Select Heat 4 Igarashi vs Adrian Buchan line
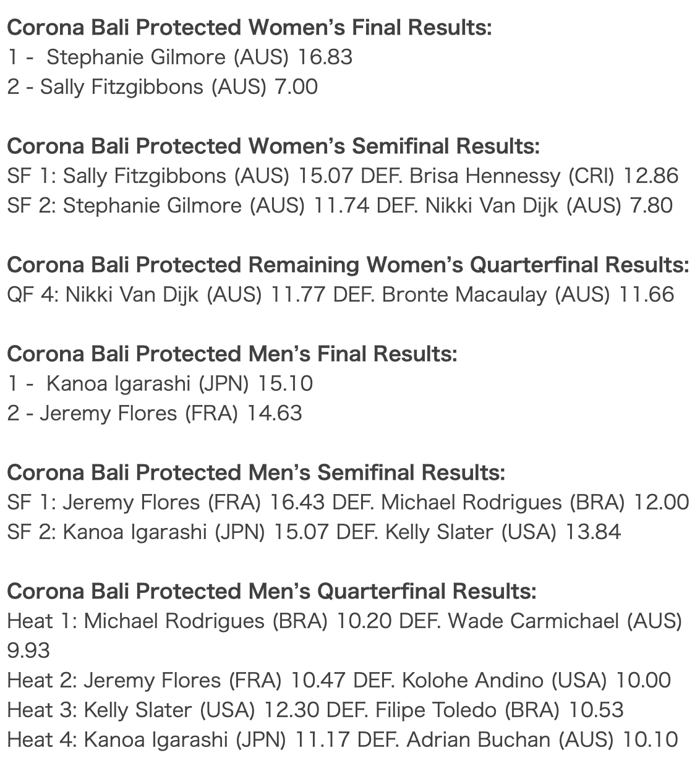The width and height of the screenshot is (700, 758). 343,740
